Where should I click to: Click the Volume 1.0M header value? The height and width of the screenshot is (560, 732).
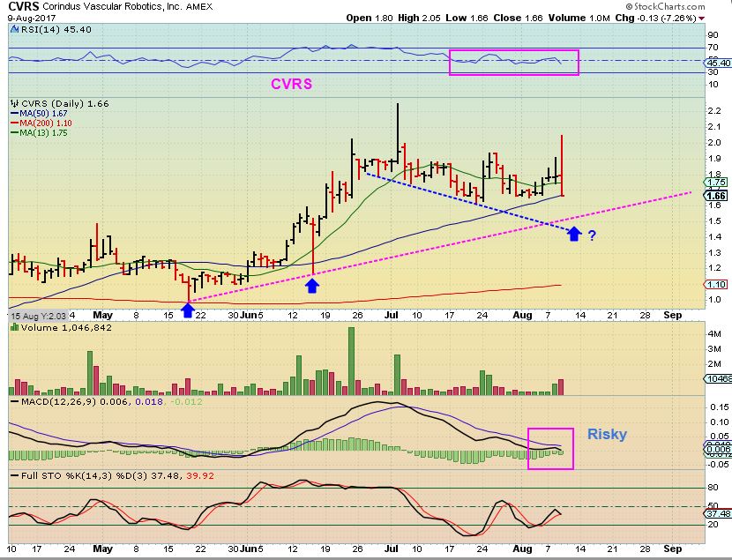click(579, 19)
